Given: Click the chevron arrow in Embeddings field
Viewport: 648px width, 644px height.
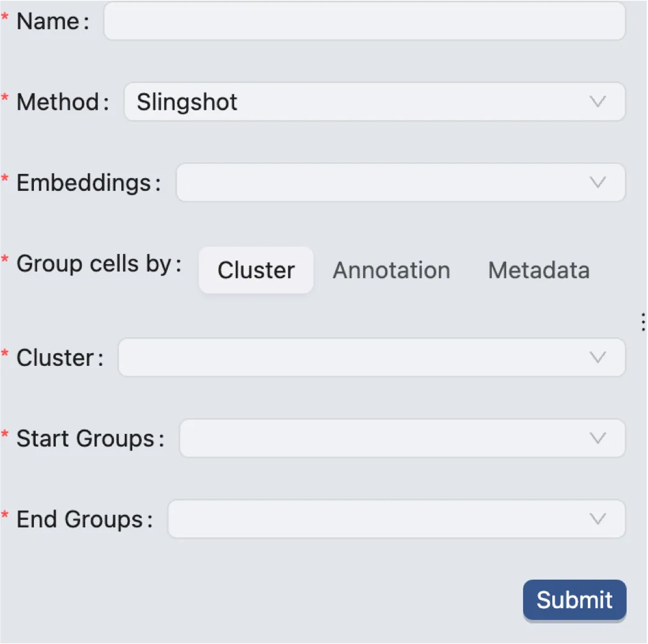Looking at the screenshot, I should pyautogui.click(x=598, y=182).
